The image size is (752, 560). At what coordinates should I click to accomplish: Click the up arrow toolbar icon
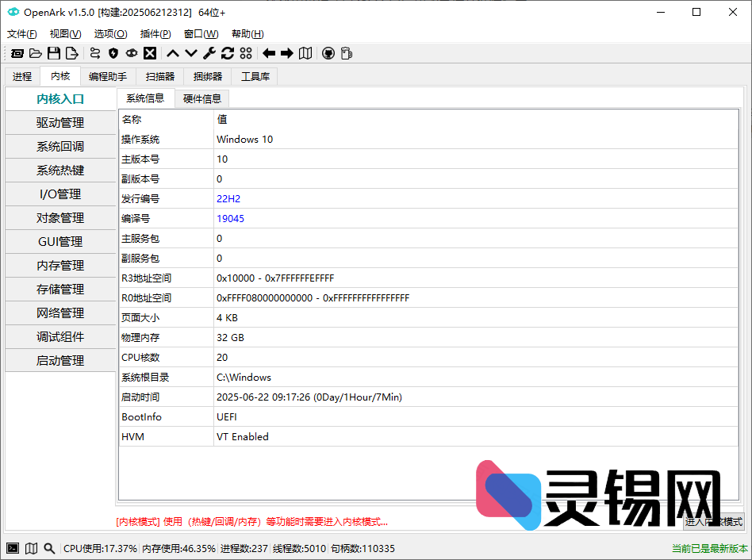click(171, 53)
